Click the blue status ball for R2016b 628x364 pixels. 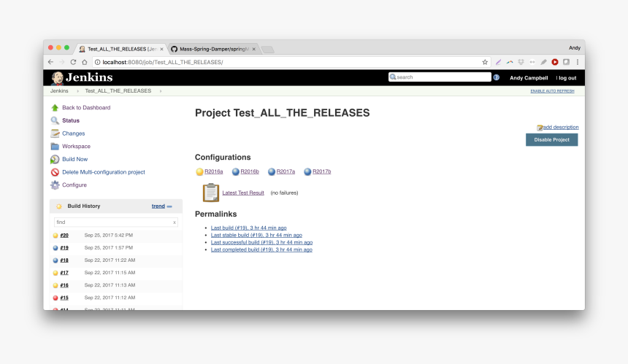pos(235,171)
